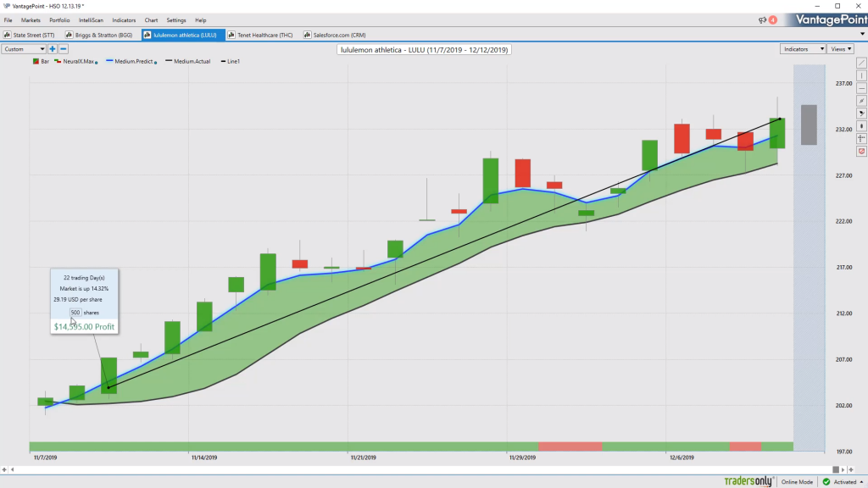Open the Portfolio menu
The height and width of the screenshot is (488, 868).
[x=59, y=20]
